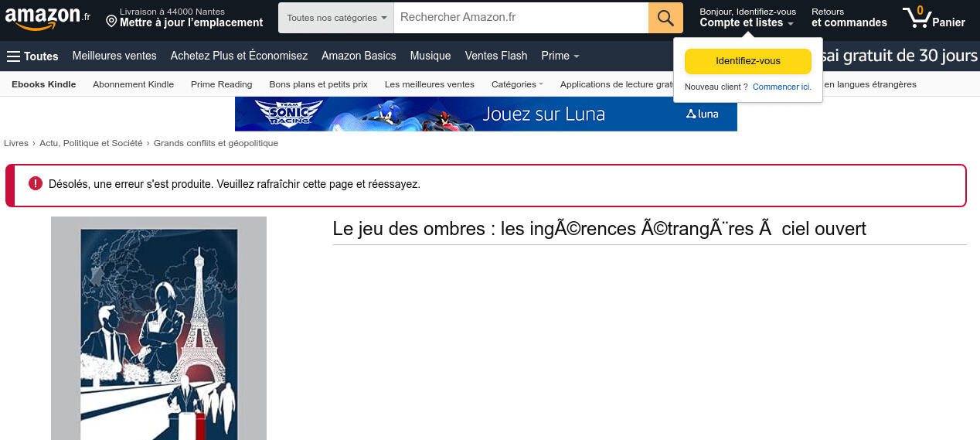The height and width of the screenshot is (440, 980).
Task: Expand the Catégories dropdown in Kindle bar
Action: 517,84
